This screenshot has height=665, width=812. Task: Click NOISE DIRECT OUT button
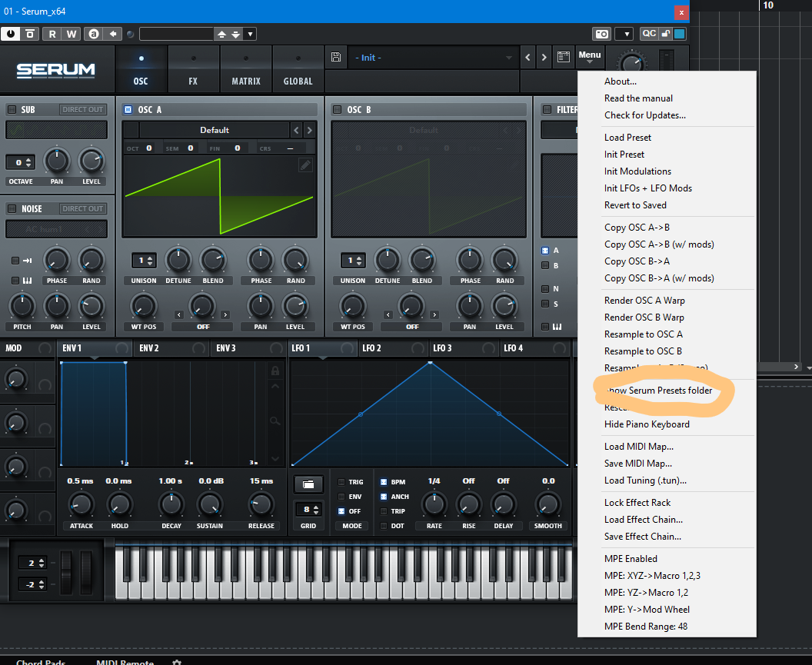tap(83, 208)
